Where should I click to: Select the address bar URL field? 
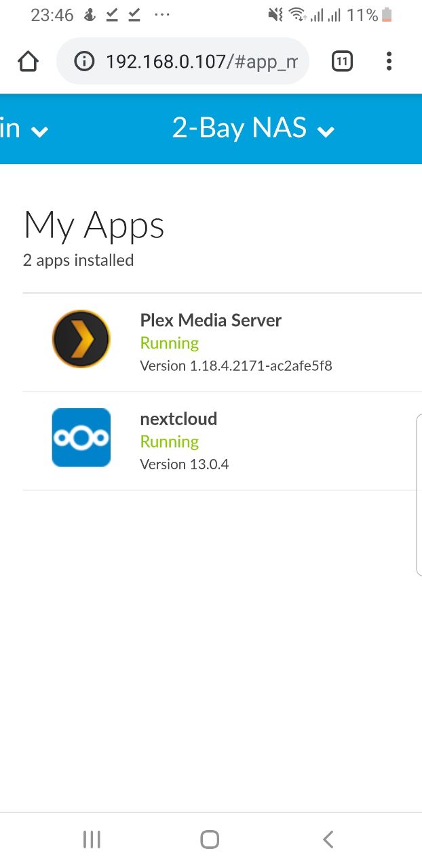click(183, 62)
